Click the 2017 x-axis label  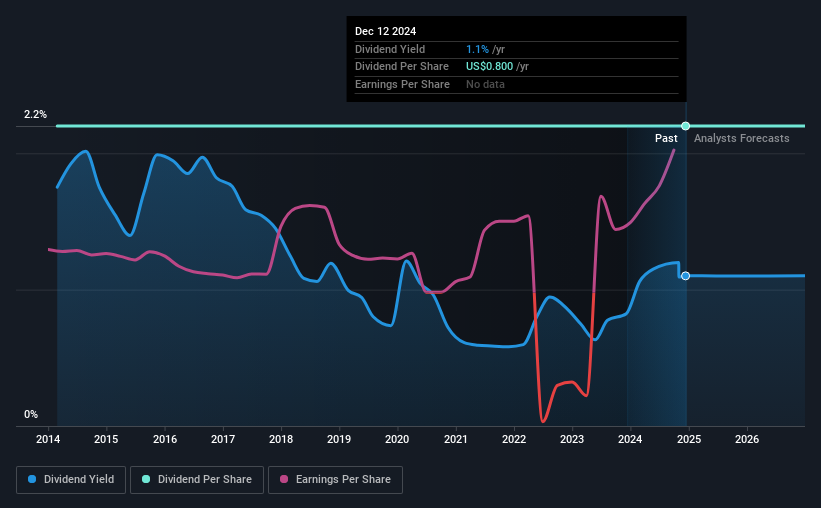(x=223, y=439)
